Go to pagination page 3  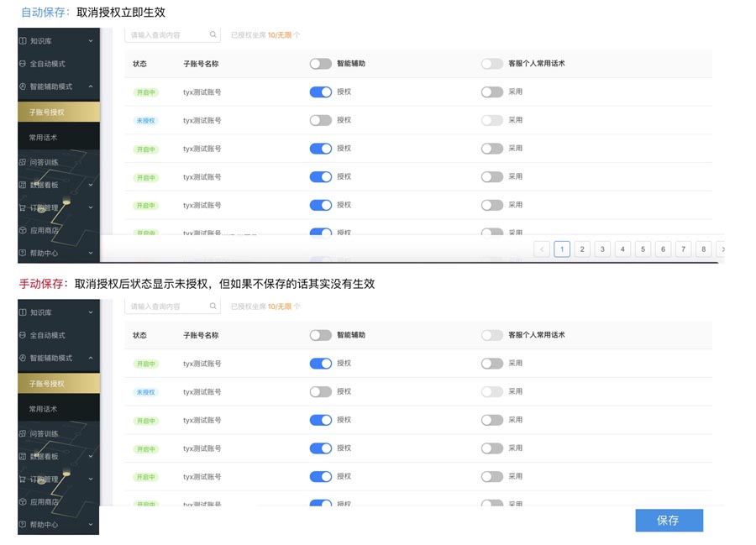602,249
